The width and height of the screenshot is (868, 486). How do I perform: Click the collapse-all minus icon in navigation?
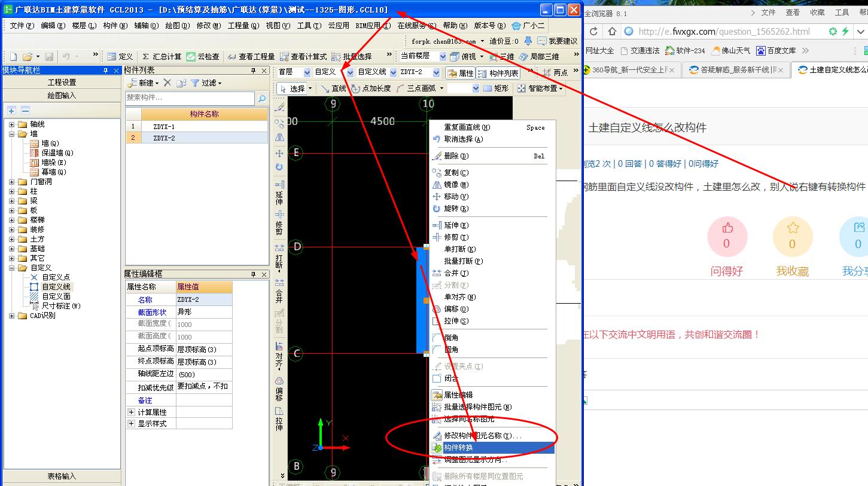tap(25, 111)
